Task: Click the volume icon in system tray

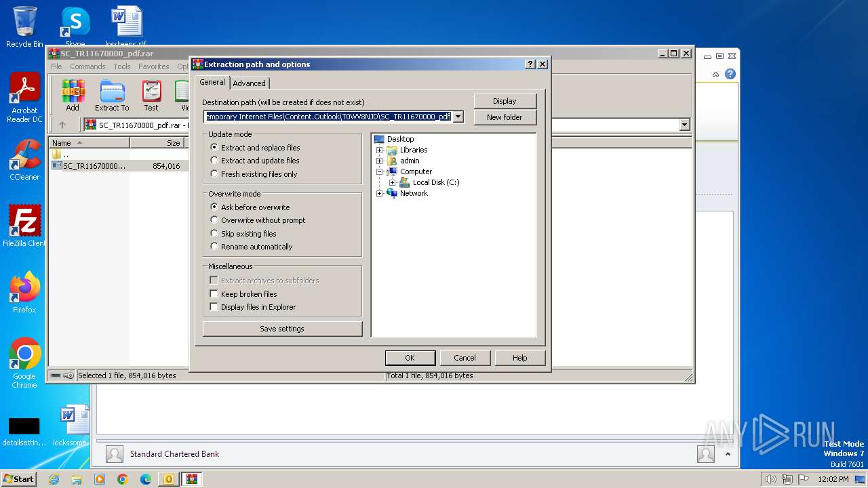Action: tap(770, 479)
